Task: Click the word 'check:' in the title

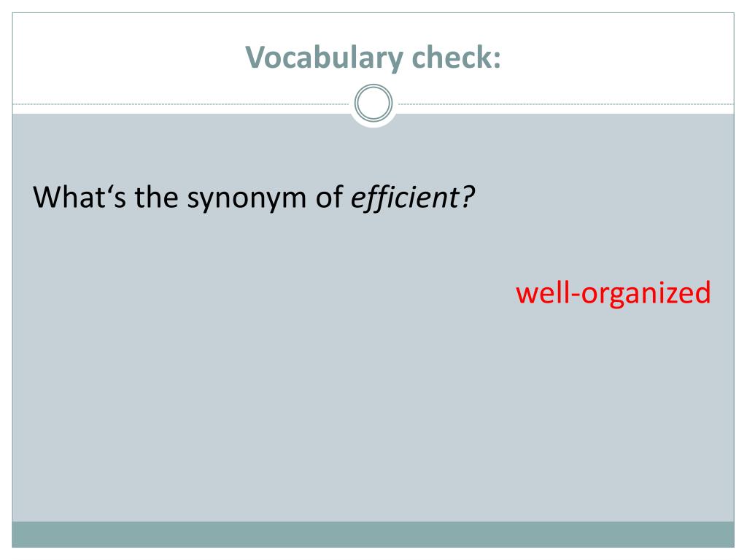Action: 457,57
